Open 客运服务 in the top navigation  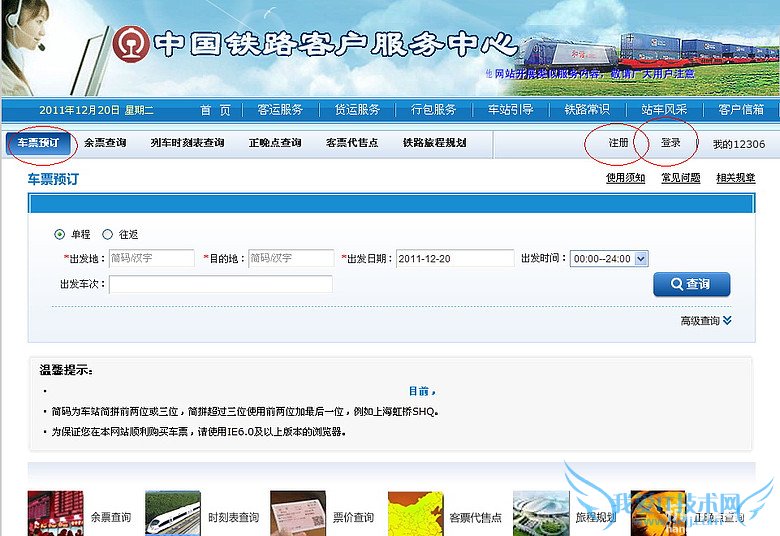[x=280, y=110]
